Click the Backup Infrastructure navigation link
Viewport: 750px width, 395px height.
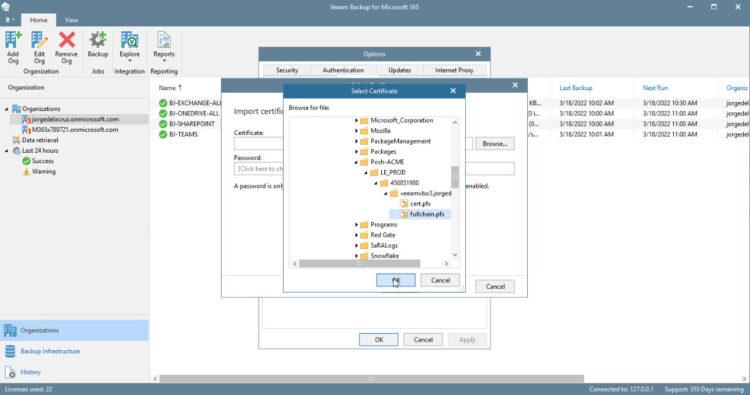50,351
